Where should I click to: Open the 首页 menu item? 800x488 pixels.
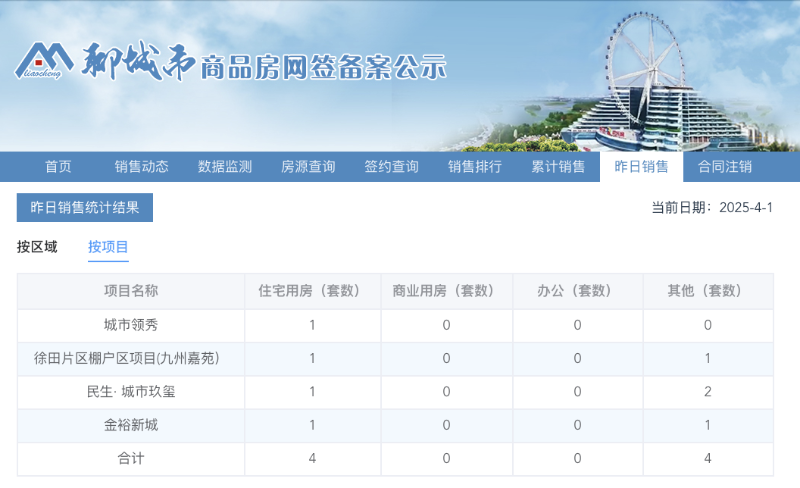58,166
